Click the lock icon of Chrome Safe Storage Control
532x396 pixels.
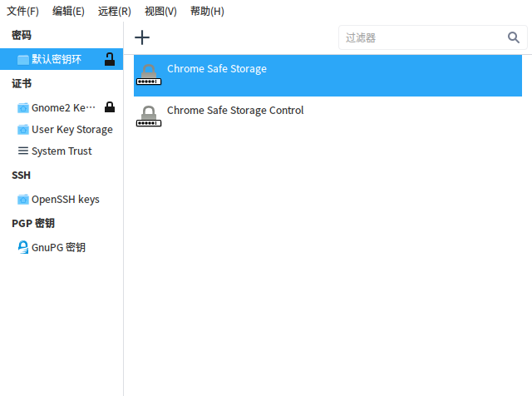click(x=149, y=116)
